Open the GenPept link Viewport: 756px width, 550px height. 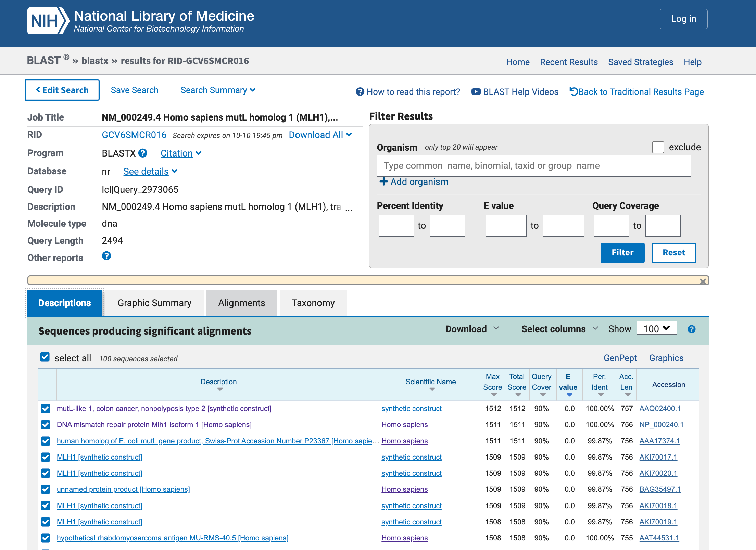[x=620, y=358]
